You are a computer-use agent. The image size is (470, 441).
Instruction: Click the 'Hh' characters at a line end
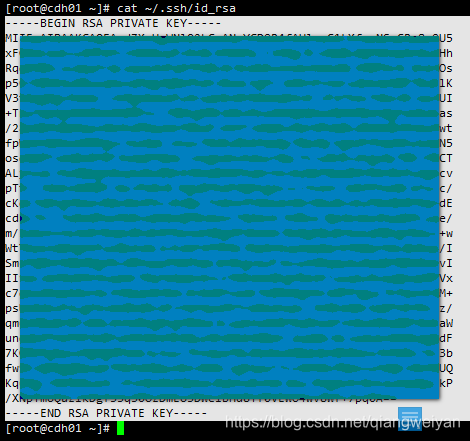pos(446,53)
